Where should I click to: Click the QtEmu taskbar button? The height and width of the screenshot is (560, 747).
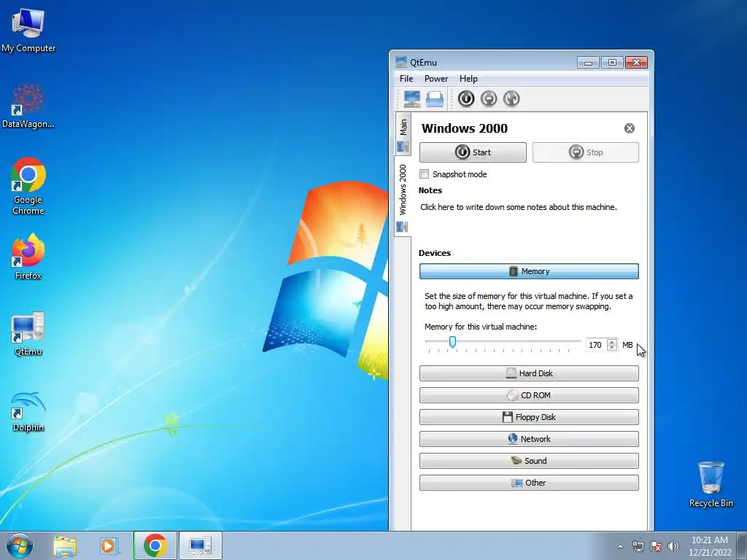200,545
